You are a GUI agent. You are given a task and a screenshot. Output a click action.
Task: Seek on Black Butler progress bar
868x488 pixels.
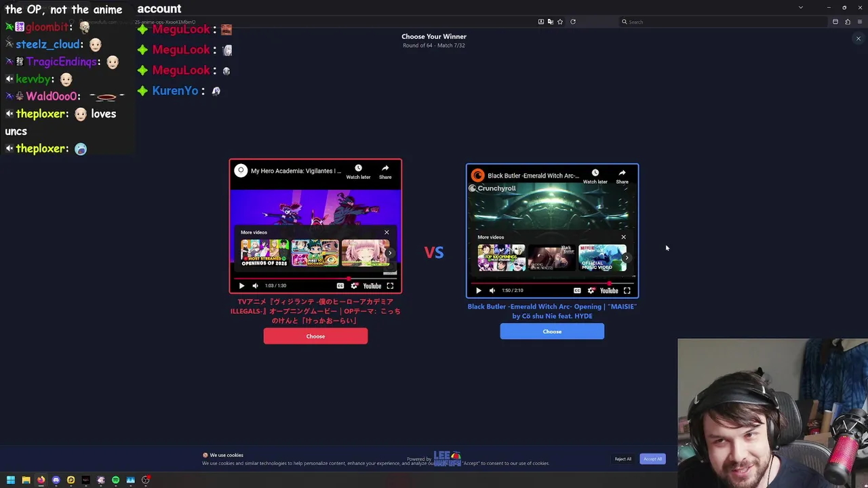[x=552, y=283]
